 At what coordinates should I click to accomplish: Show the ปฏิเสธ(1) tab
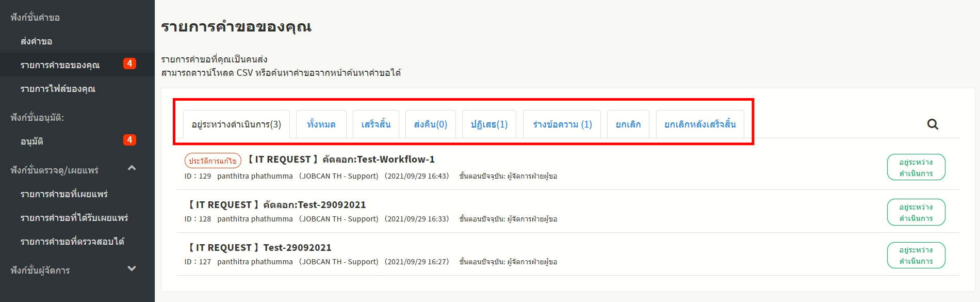(x=489, y=124)
